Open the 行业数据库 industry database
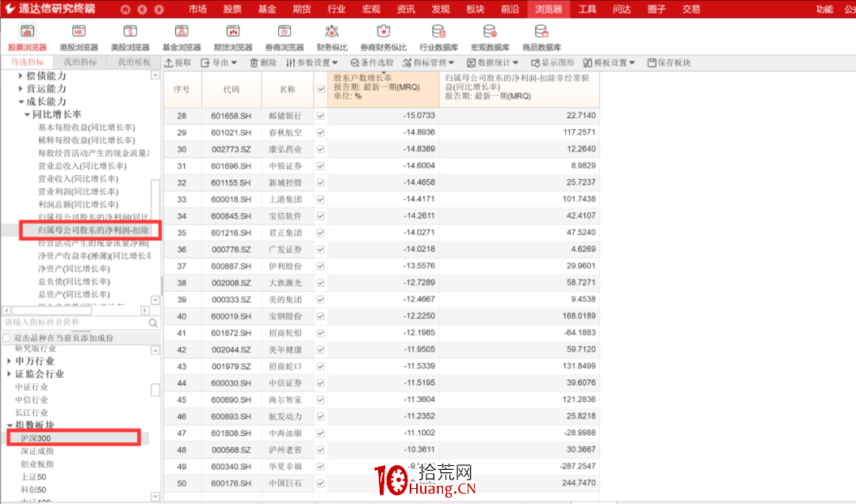 click(438, 38)
